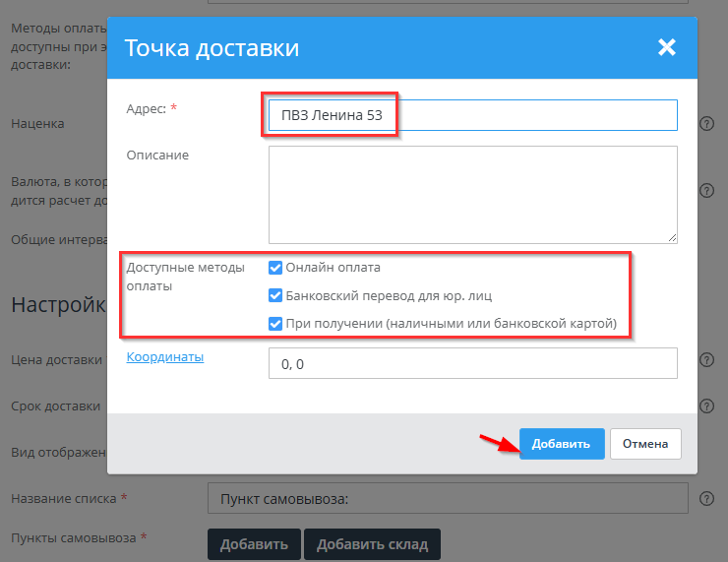Click the Отмена button
The height and width of the screenshot is (562, 728).
pyautogui.click(x=645, y=444)
